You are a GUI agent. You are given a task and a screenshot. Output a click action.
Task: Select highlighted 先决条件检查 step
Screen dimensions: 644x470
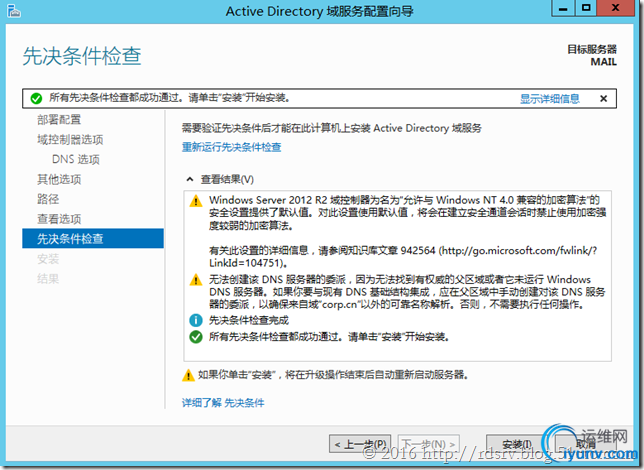click(x=93, y=239)
